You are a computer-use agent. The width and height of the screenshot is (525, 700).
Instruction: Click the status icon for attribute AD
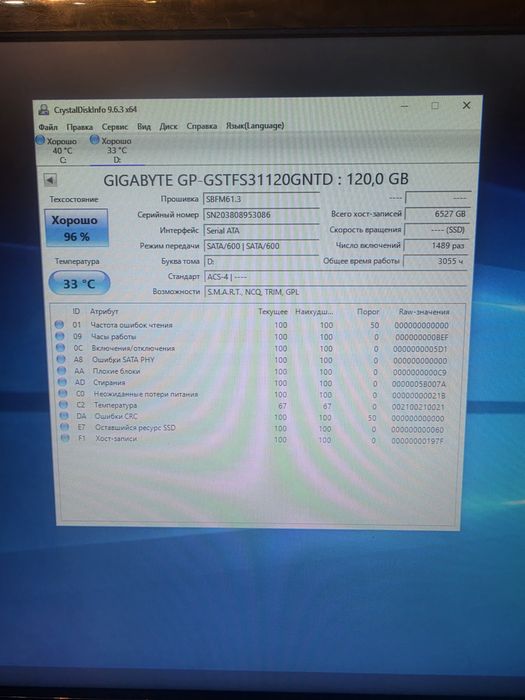click(x=62, y=382)
